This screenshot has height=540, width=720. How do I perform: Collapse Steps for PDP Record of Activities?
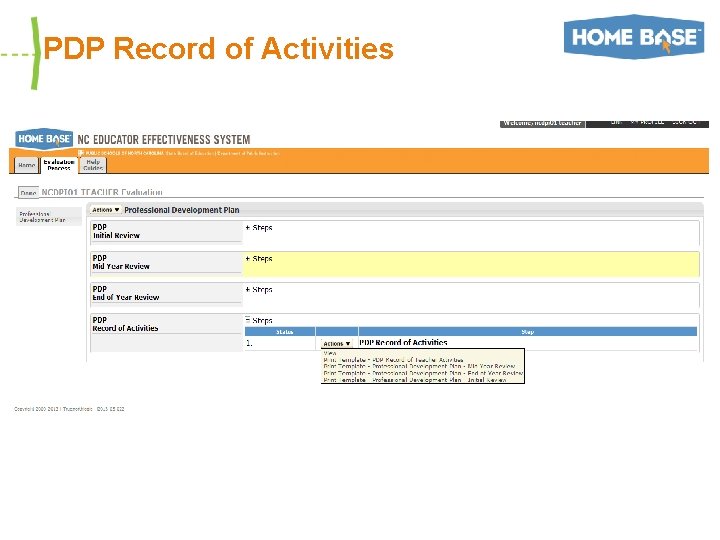(259, 321)
